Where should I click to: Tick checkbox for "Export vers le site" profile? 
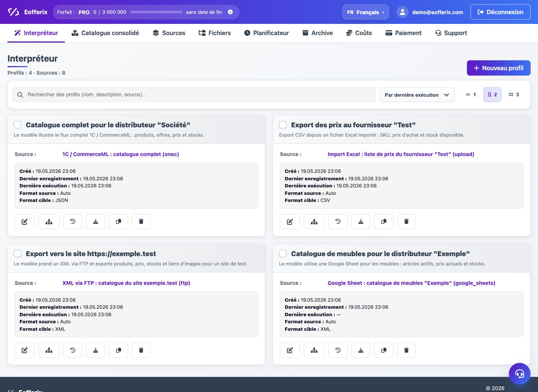coord(18,253)
